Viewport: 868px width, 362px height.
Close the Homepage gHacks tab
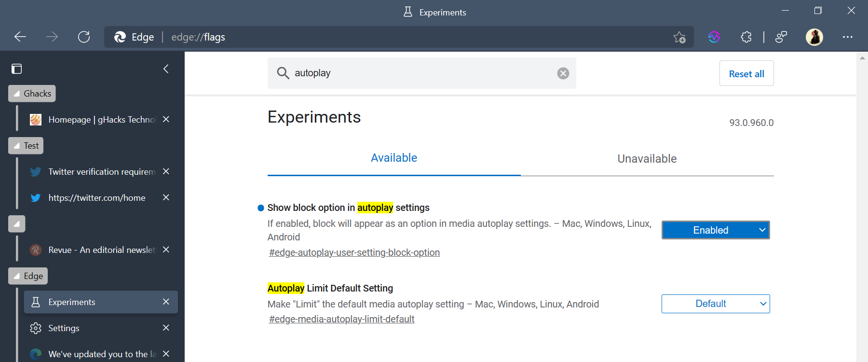166,119
